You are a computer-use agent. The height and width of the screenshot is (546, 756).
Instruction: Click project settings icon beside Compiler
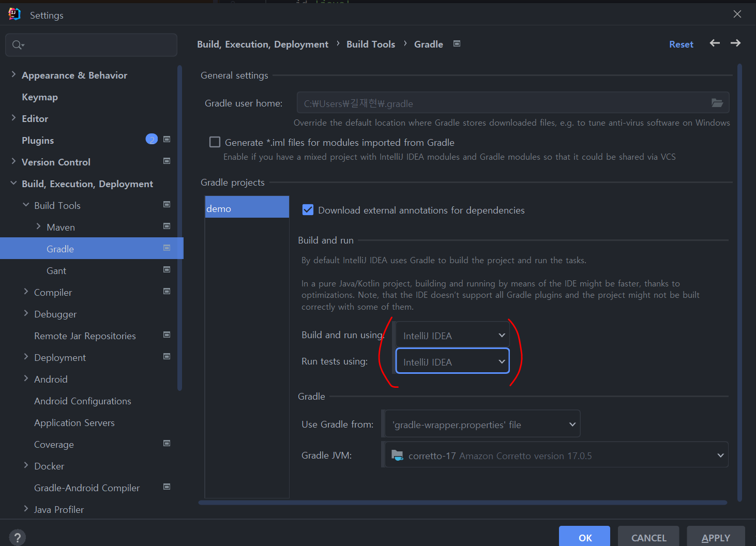(167, 291)
